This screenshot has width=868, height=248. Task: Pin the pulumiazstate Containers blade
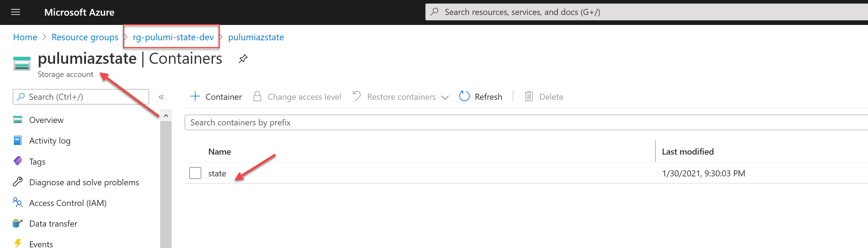(x=243, y=59)
